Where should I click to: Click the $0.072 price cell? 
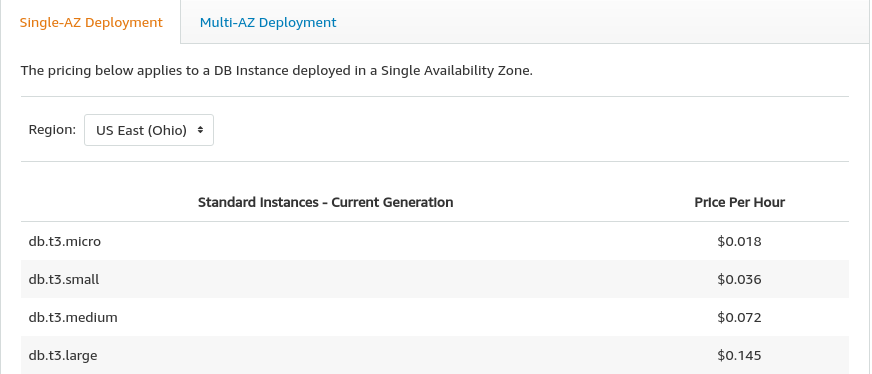pyautogui.click(x=739, y=317)
